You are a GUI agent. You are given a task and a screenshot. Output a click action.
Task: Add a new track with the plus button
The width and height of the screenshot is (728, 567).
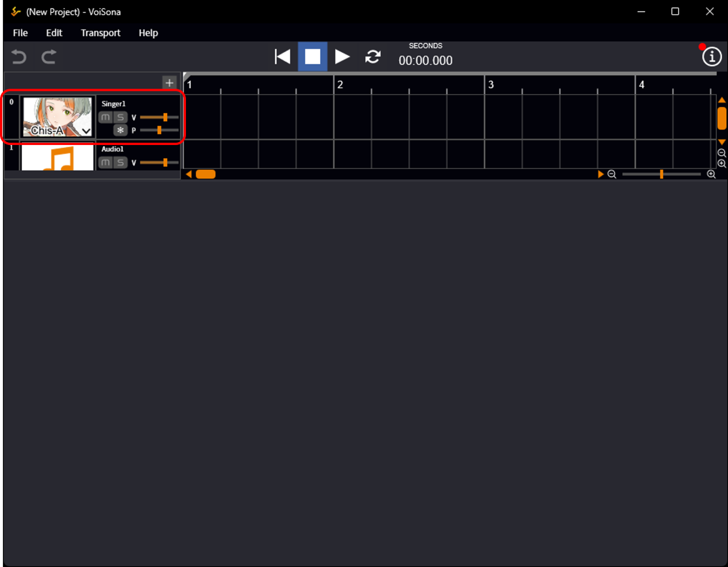(169, 82)
